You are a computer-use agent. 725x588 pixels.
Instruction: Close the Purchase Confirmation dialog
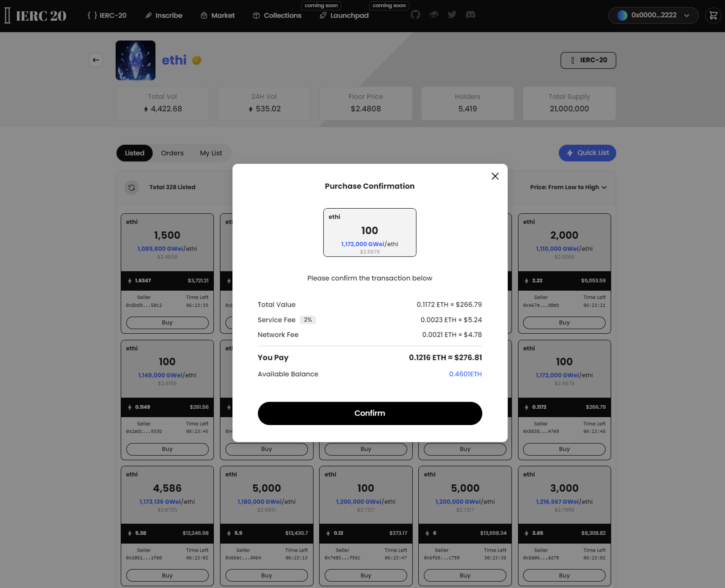tap(495, 176)
